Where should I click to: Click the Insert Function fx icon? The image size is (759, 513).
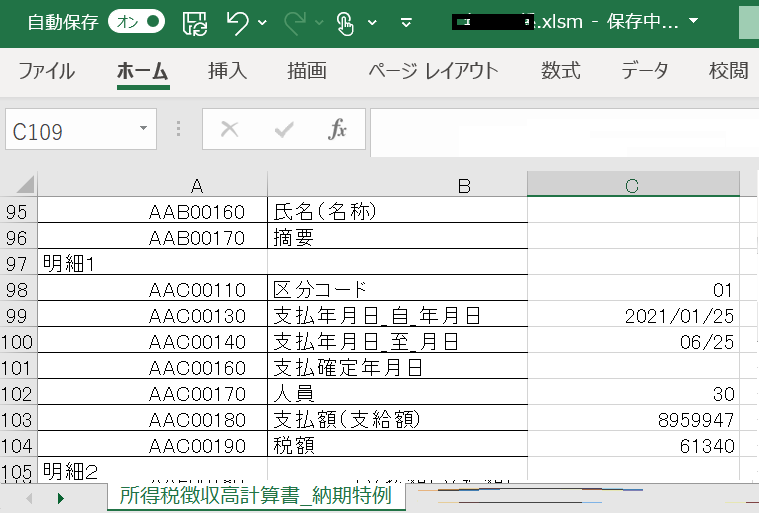(337, 129)
